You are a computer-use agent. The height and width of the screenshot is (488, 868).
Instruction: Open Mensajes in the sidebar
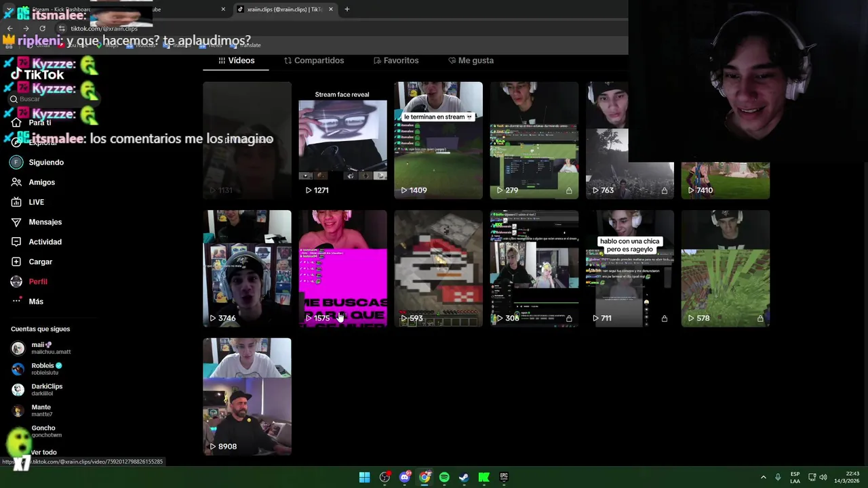click(x=37, y=222)
